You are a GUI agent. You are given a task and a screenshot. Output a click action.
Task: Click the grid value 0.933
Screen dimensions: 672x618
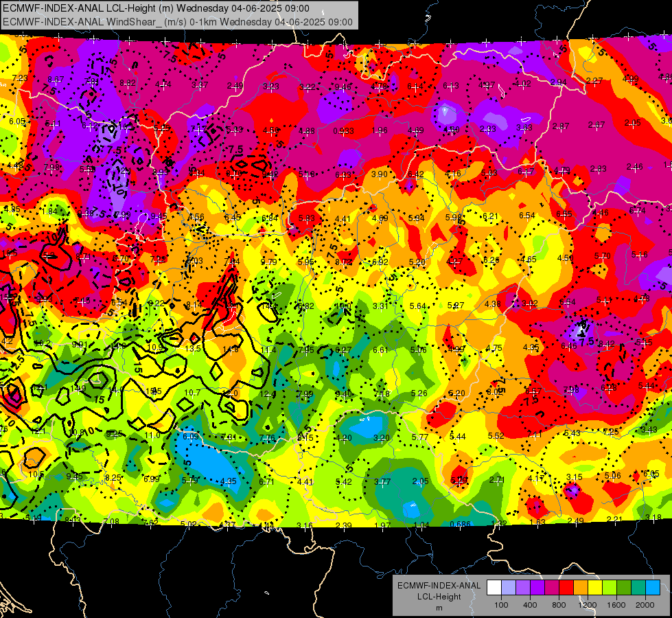click(x=343, y=130)
